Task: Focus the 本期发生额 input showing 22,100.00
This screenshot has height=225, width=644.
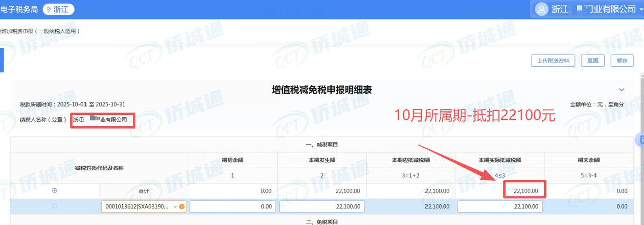Action: click(x=322, y=207)
